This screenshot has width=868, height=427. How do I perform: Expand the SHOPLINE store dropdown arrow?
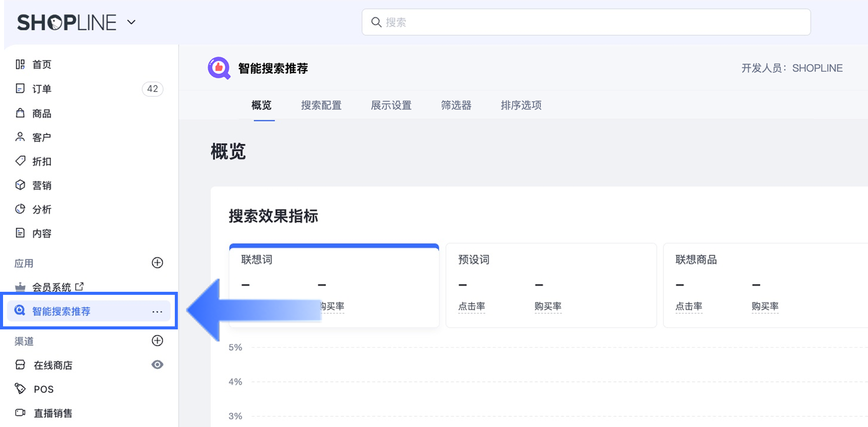pyautogui.click(x=131, y=22)
